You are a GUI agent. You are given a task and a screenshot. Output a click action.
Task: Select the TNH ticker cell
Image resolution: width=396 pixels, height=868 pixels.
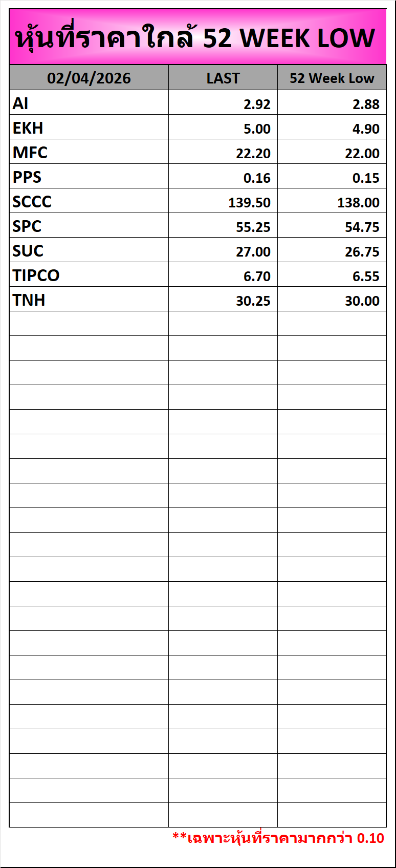(x=29, y=300)
